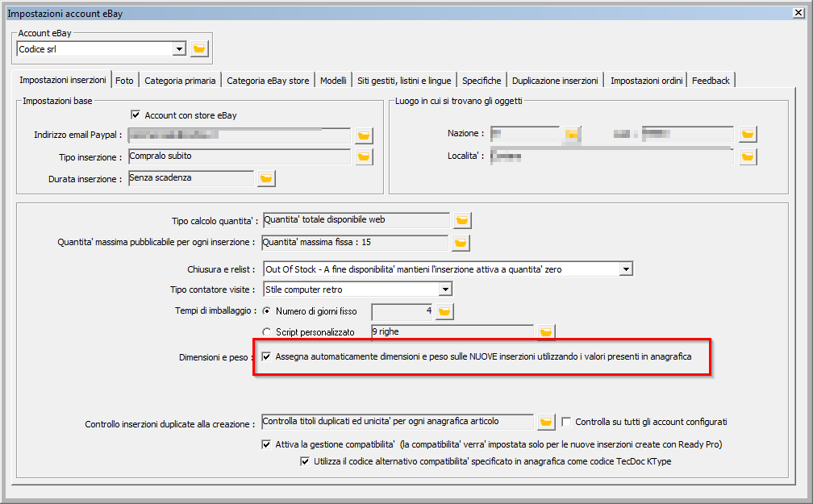Screen dimensions: 813x504
Task: Open the Categoria eBay store tab
Action: click(x=268, y=81)
